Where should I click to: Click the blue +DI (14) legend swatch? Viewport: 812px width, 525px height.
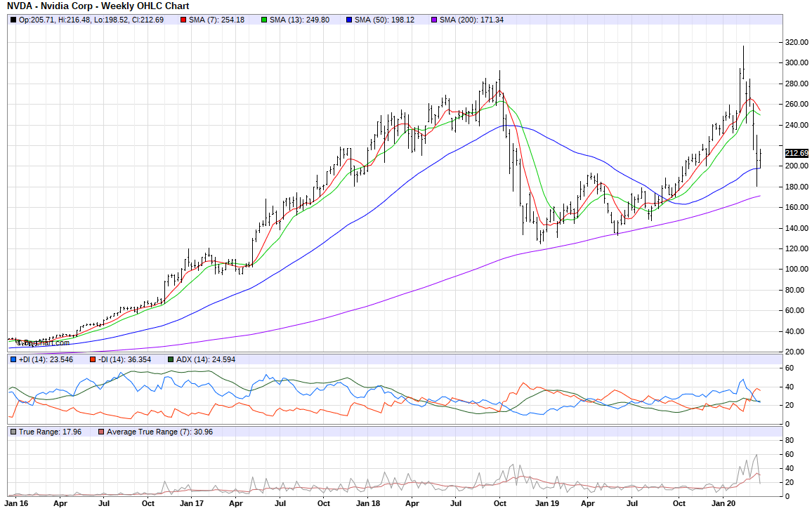13,359
